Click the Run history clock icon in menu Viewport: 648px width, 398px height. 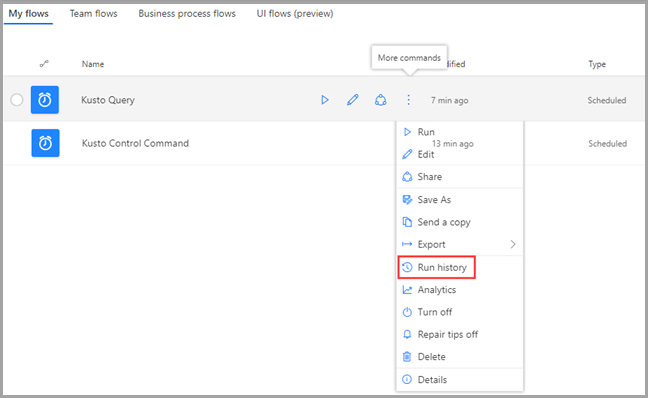[407, 267]
